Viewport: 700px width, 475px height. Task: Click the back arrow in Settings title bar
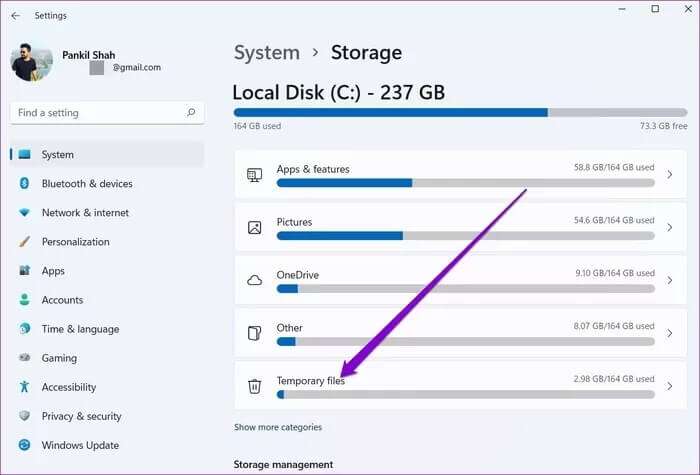16,16
